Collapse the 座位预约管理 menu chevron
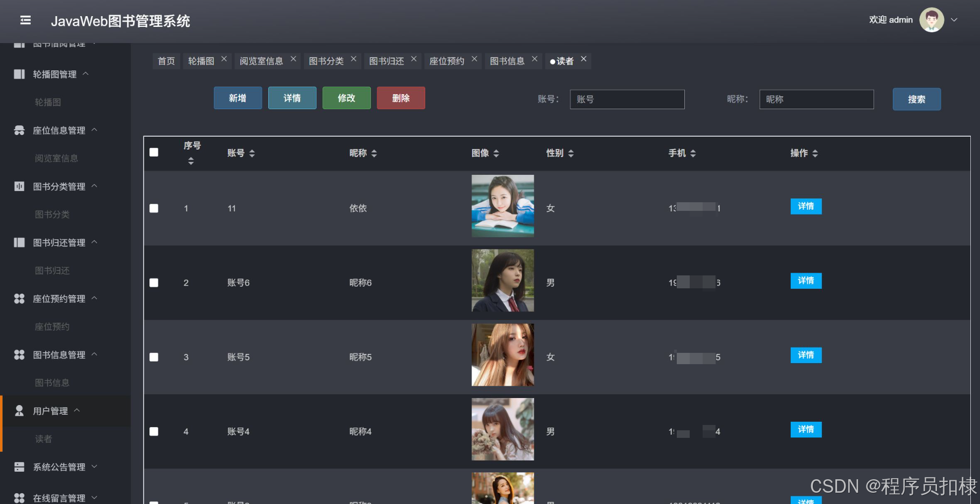Image resolution: width=980 pixels, height=504 pixels. coord(95,298)
